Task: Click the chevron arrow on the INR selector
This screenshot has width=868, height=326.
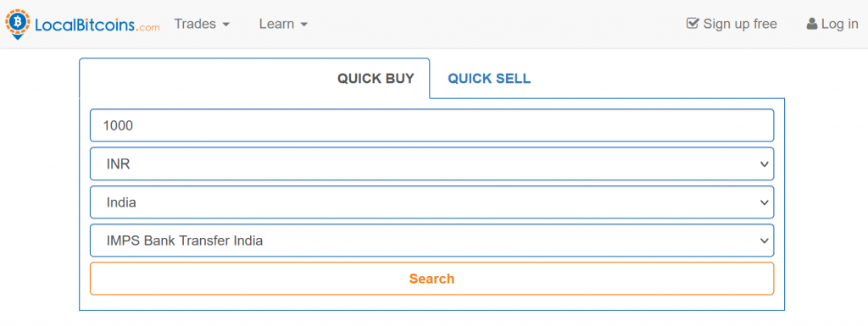Action: (765, 164)
